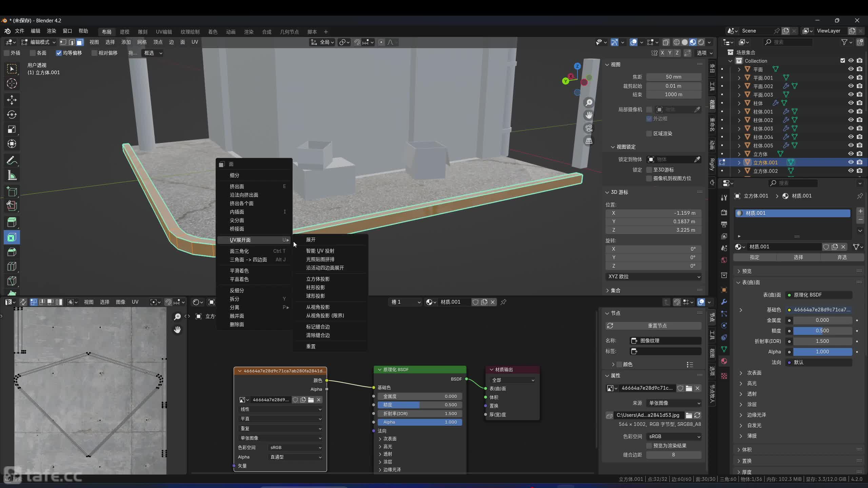Screen dimensions: 868x488
Task: Click the open image folder icon in texture node
Action: tap(311, 400)
